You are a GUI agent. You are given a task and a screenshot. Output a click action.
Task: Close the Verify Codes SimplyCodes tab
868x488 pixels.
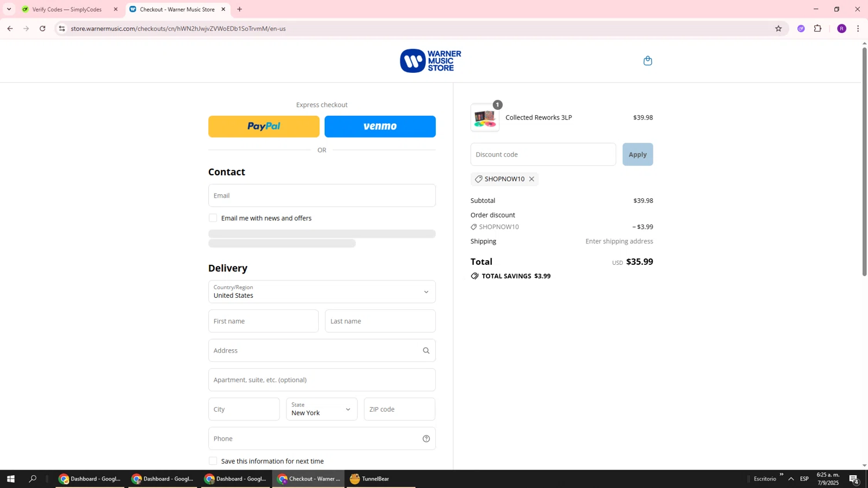[115, 9]
